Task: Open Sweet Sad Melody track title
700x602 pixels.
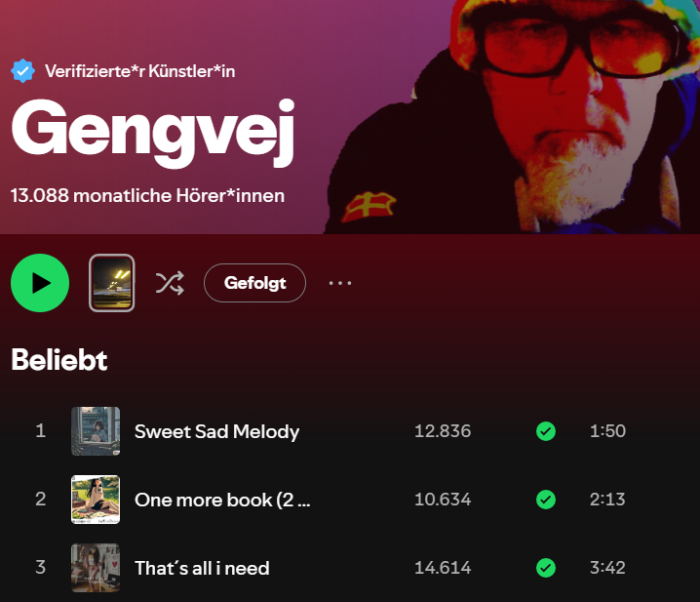Action: click(x=217, y=431)
